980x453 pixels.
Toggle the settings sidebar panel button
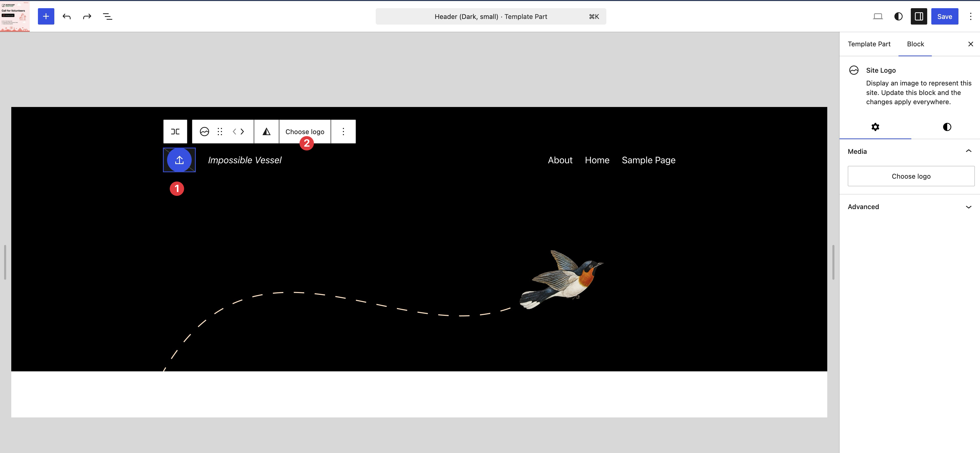tap(918, 16)
